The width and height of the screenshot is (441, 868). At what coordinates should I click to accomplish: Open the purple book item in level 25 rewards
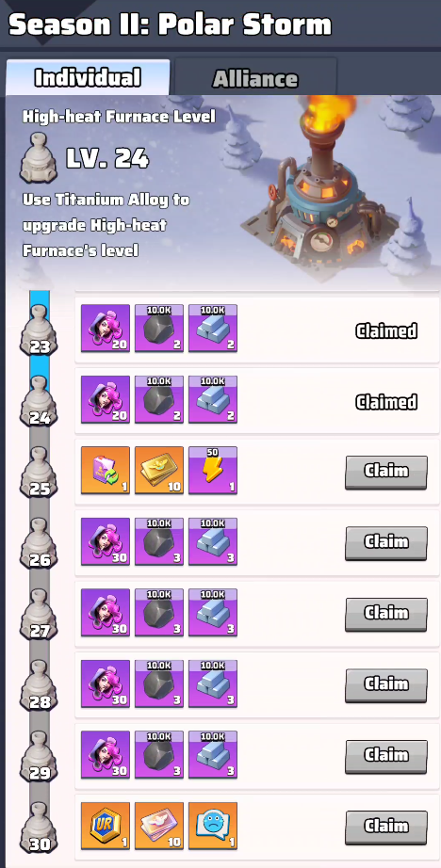coord(106,471)
